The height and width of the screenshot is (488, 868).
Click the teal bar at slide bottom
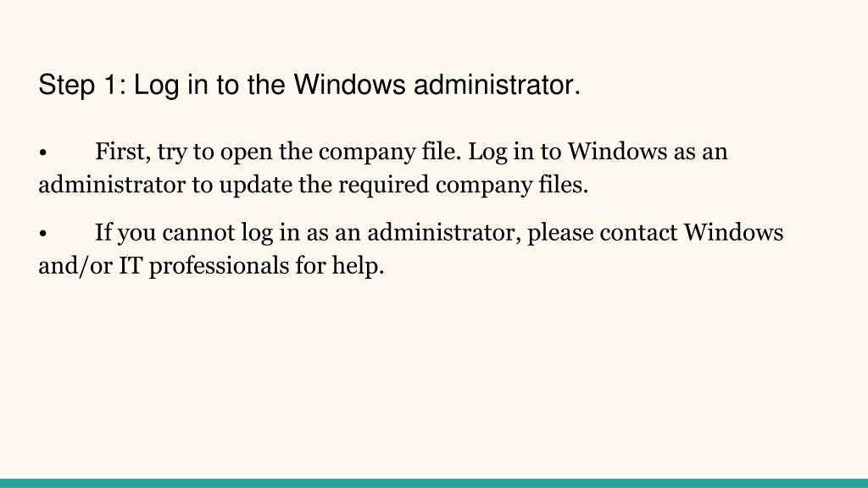click(x=434, y=483)
